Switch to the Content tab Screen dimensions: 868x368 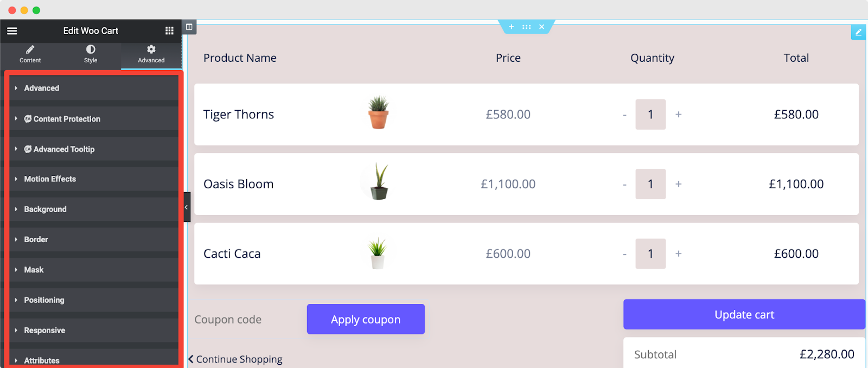[30, 54]
